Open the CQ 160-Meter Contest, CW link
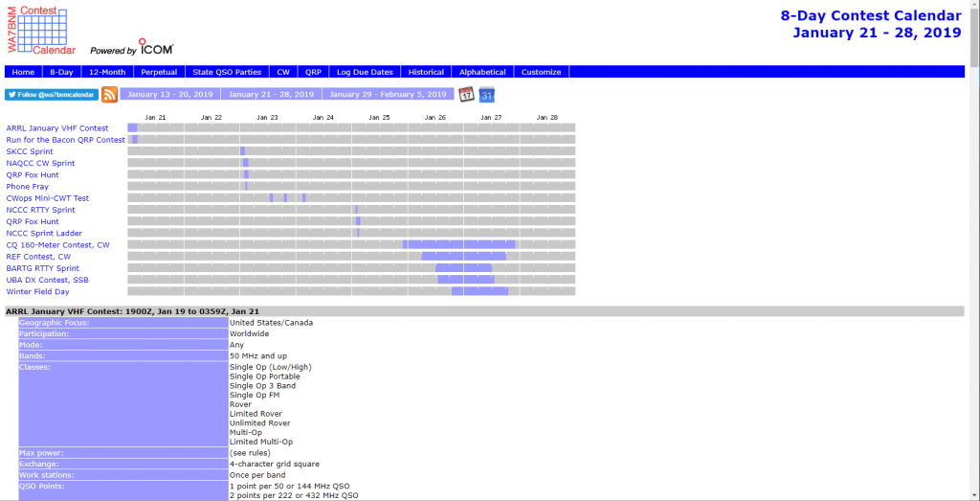This screenshot has width=980, height=501. pyautogui.click(x=57, y=245)
